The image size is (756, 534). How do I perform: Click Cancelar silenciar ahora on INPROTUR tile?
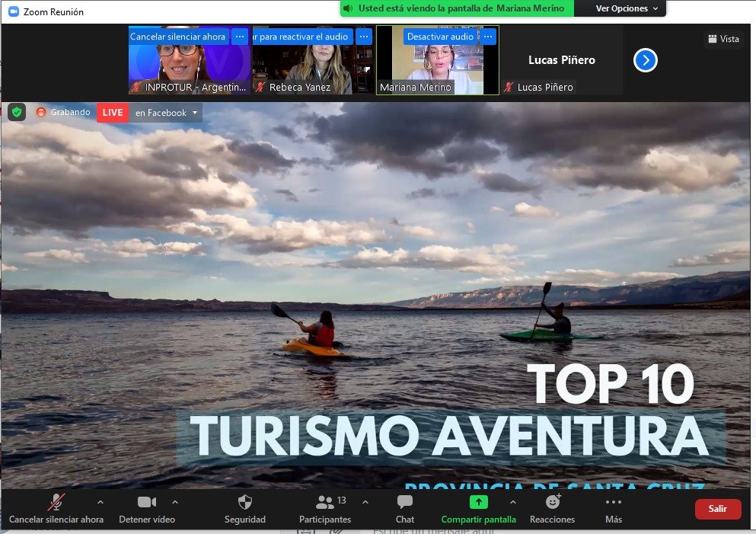pyautogui.click(x=177, y=37)
